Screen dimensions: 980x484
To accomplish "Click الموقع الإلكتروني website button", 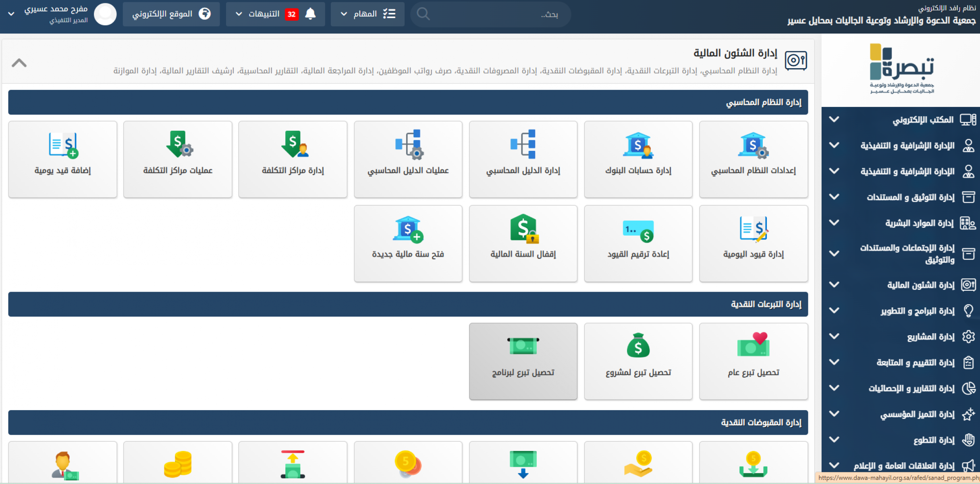I will click(171, 14).
